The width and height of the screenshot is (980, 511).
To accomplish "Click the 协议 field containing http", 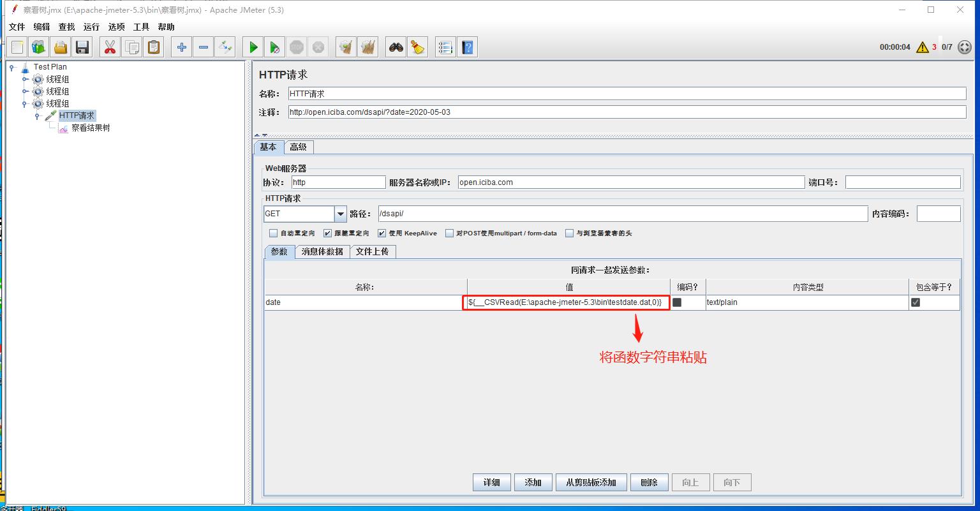I will coord(338,182).
